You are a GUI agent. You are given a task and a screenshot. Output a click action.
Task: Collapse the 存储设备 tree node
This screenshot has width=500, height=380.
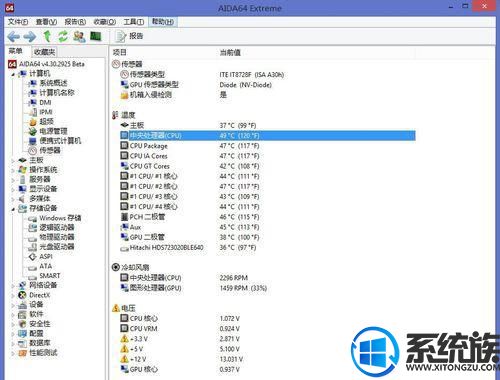click(13, 209)
